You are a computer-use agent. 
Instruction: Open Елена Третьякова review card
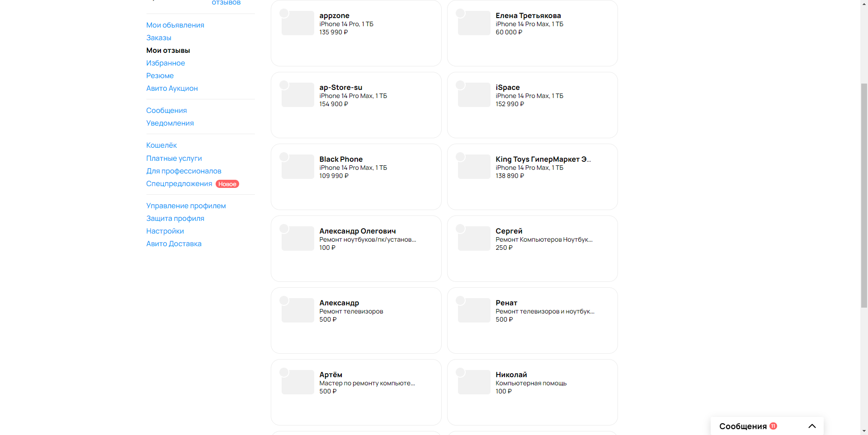[x=532, y=33]
